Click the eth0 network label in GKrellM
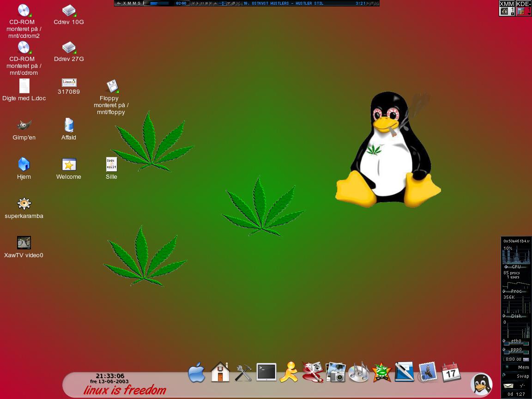The height and width of the screenshot is (399, 532). (x=516, y=341)
